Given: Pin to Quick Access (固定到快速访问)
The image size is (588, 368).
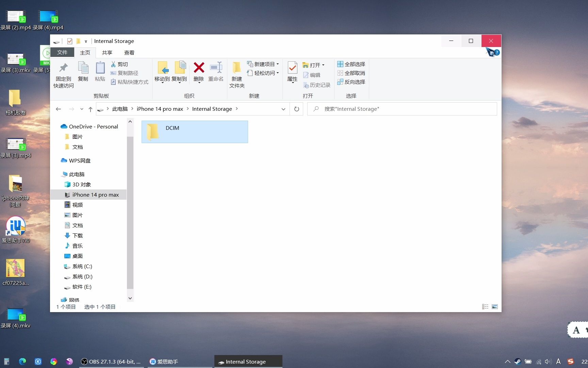Looking at the screenshot, I should [64, 75].
